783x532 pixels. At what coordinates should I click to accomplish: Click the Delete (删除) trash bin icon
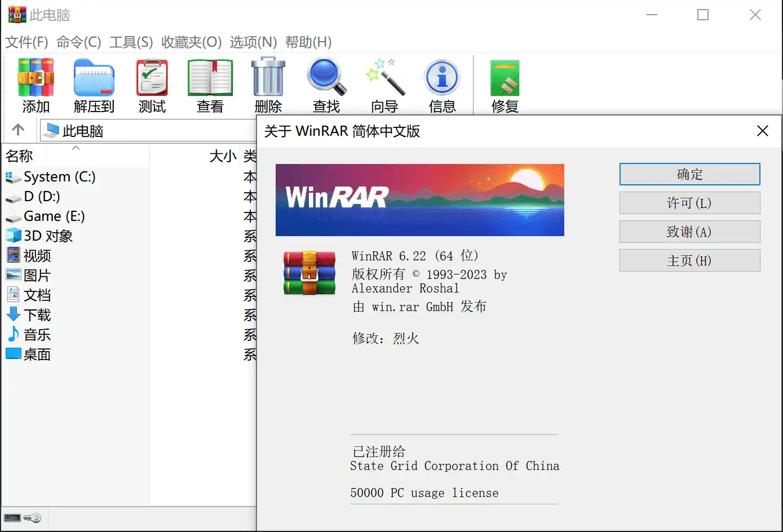click(268, 85)
